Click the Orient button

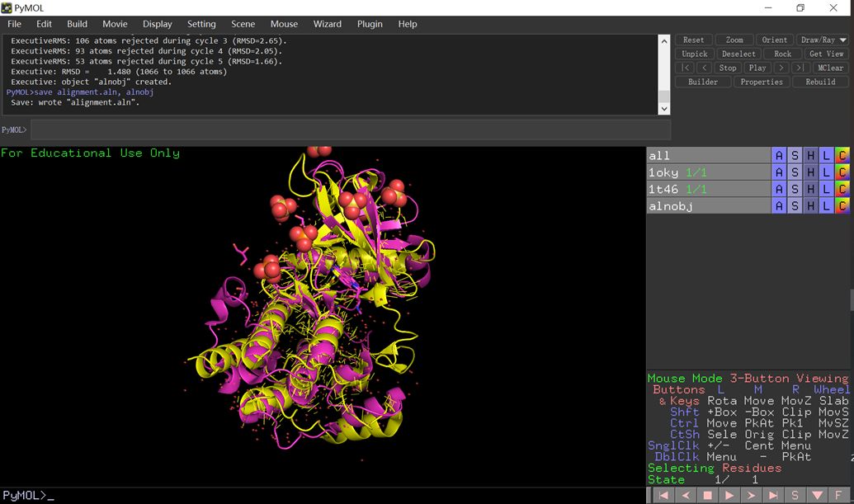(x=774, y=40)
